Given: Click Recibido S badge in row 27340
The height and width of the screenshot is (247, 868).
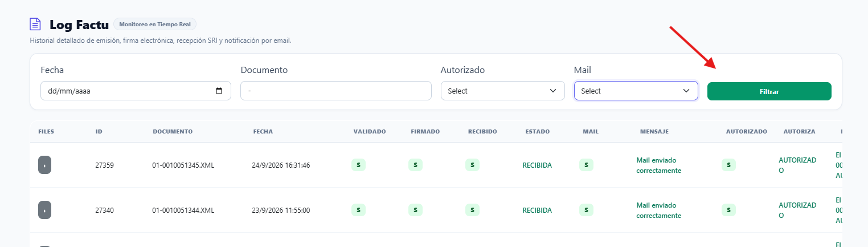Looking at the screenshot, I should point(472,210).
